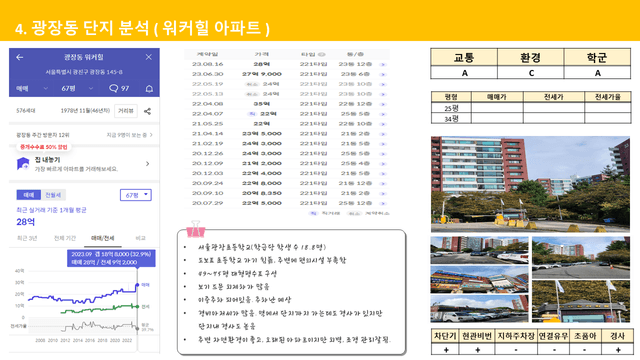This screenshot has height=360, width=640.
Task: Expand the 매매 dropdown in the blue header
Action: [32, 88]
